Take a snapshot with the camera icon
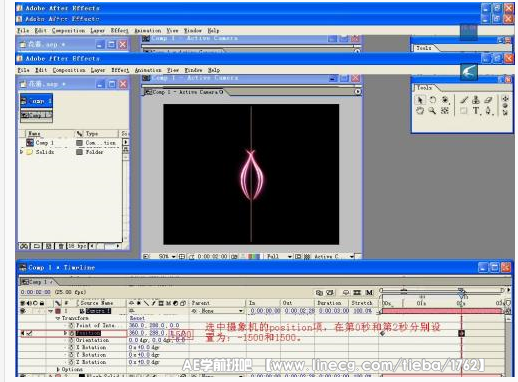This screenshot has height=382, width=518. click(x=234, y=257)
